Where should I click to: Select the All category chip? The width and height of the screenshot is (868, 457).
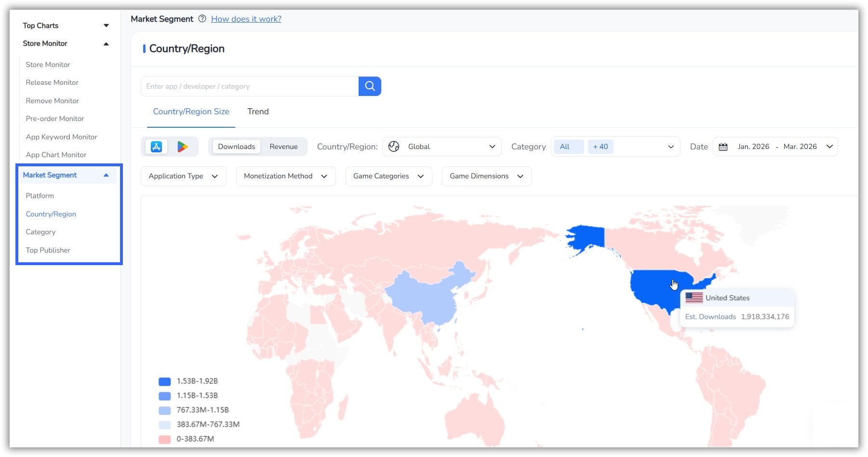click(x=568, y=146)
